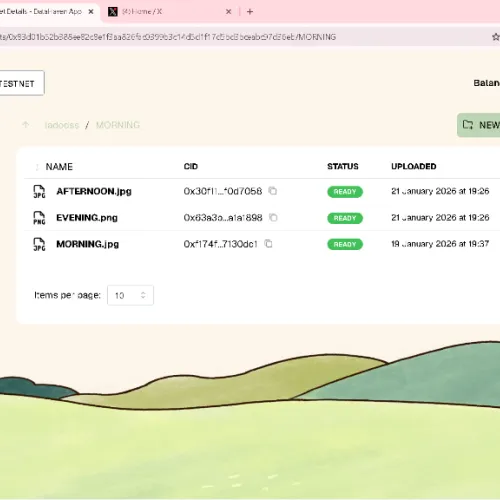Click the AFTERNOON.jpg JPG file icon

(x=39, y=192)
